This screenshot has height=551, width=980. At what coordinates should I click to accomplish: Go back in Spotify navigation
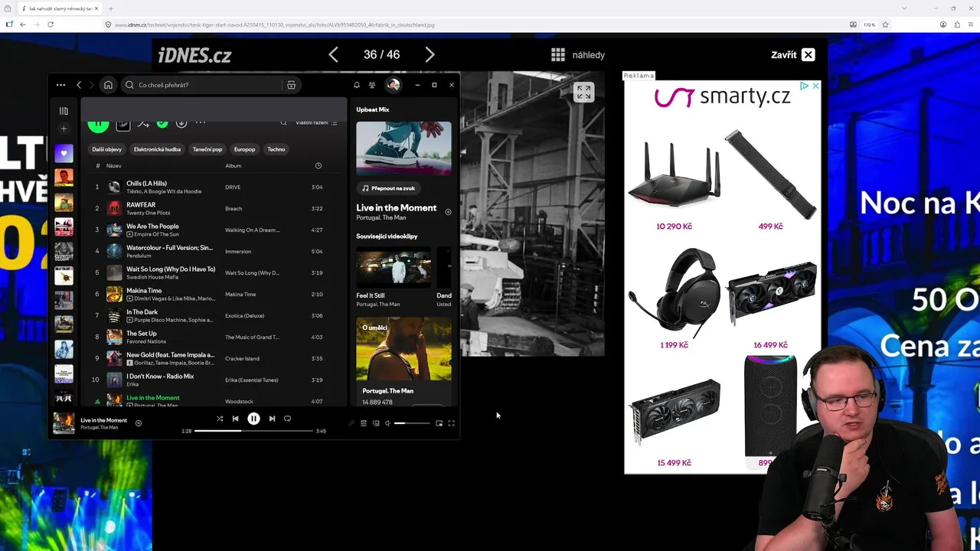tap(78, 85)
